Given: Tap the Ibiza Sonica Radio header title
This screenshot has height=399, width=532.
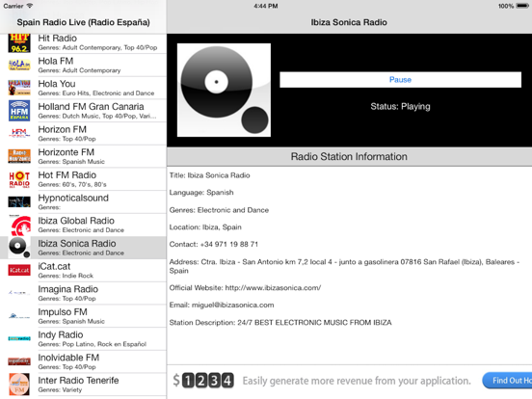Looking at the screenshot, I should point(349,22).
